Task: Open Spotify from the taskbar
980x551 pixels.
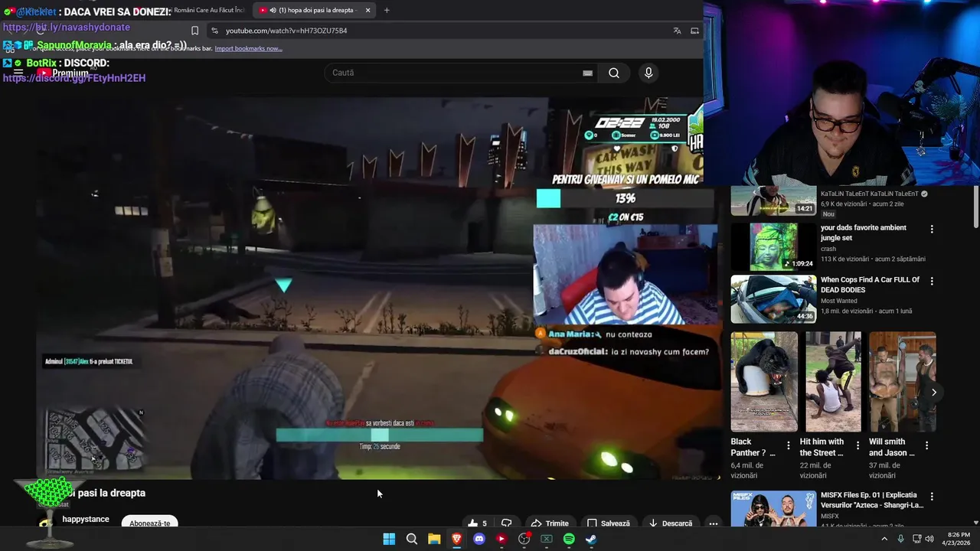Action: click(x=569, y=539)
